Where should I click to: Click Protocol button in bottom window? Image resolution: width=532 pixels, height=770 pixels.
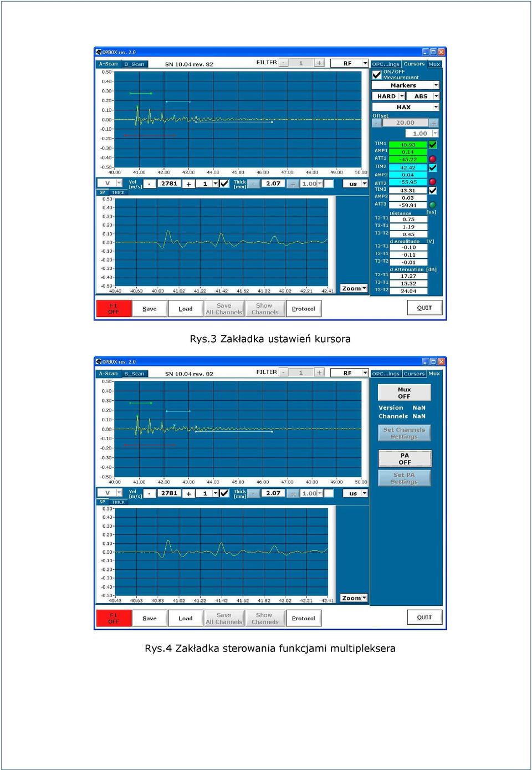click(304, 618)
